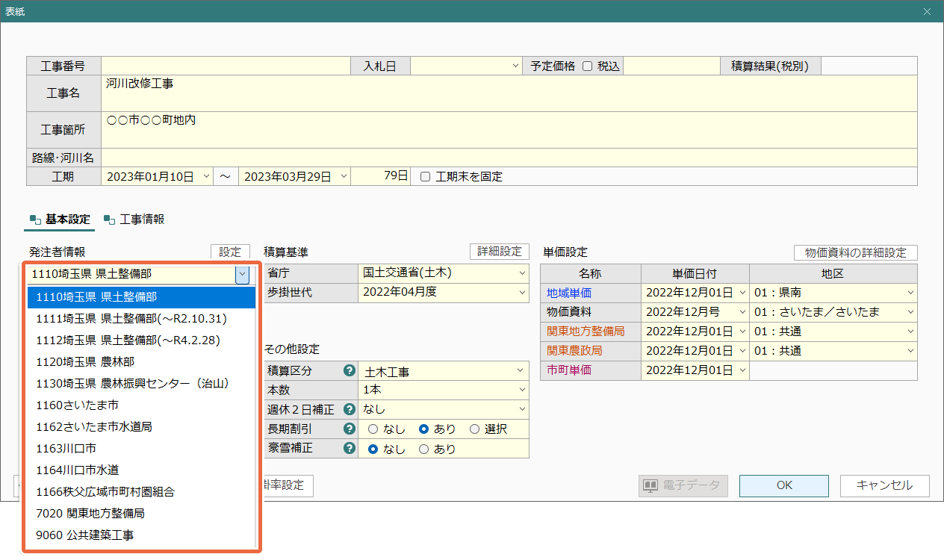This screenshot has height=560, width=944.
Task: Toggle the 税込 checkbox
Action: 587,66
